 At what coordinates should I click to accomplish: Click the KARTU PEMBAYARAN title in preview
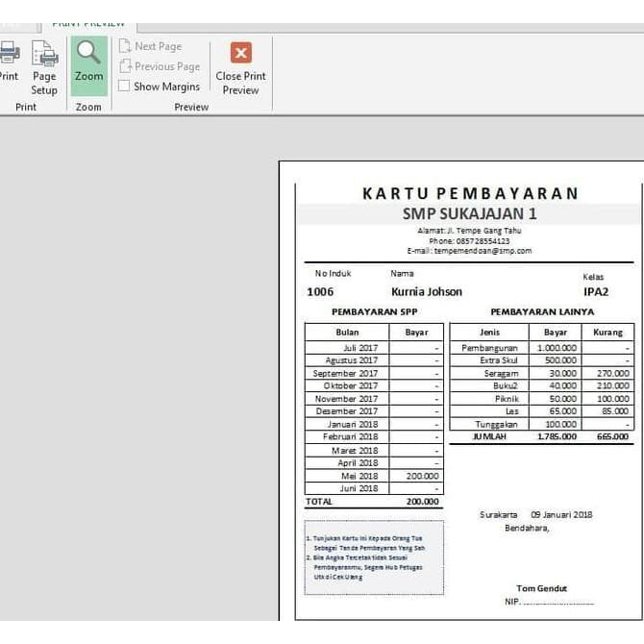470,193
